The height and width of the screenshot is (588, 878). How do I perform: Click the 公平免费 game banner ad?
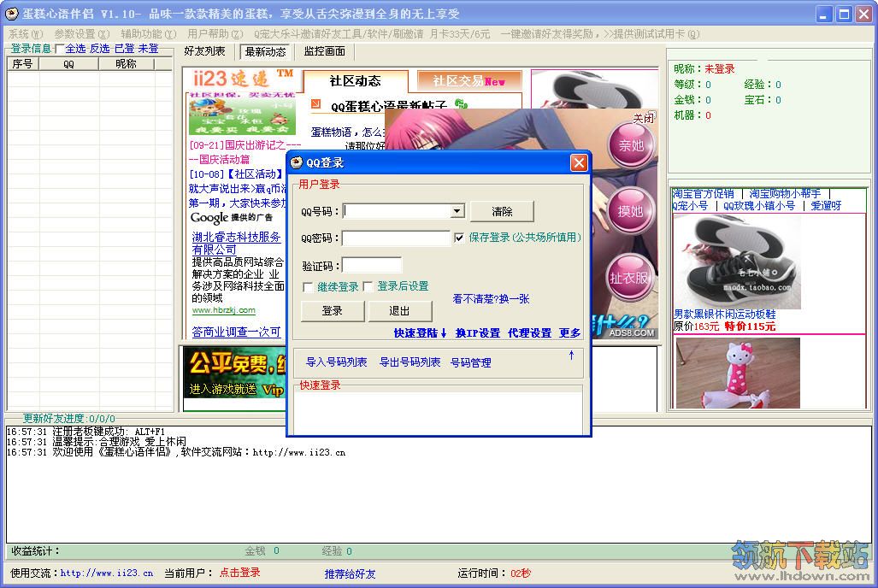(x=235, y=373)
